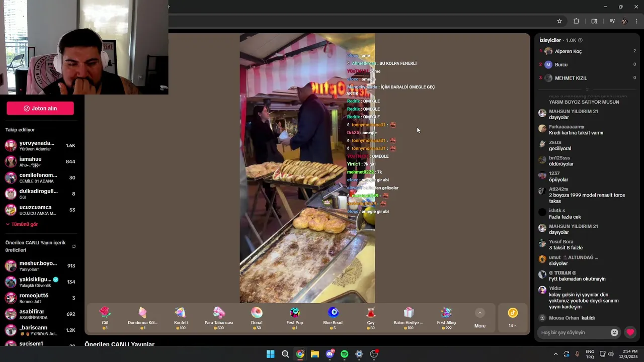This screenshot has height=362, width=644.
Task: Open asabifirar suggested live stream
Action: pos(40,314)
